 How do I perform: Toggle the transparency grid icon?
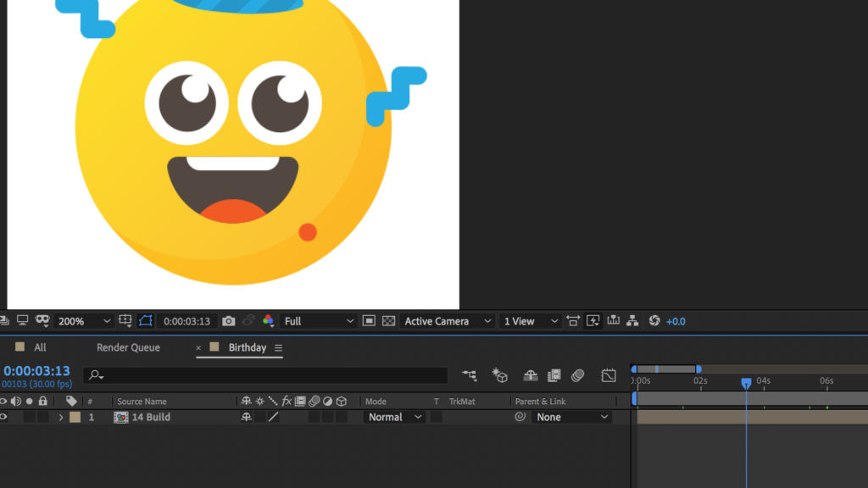(x=389, y=321)
